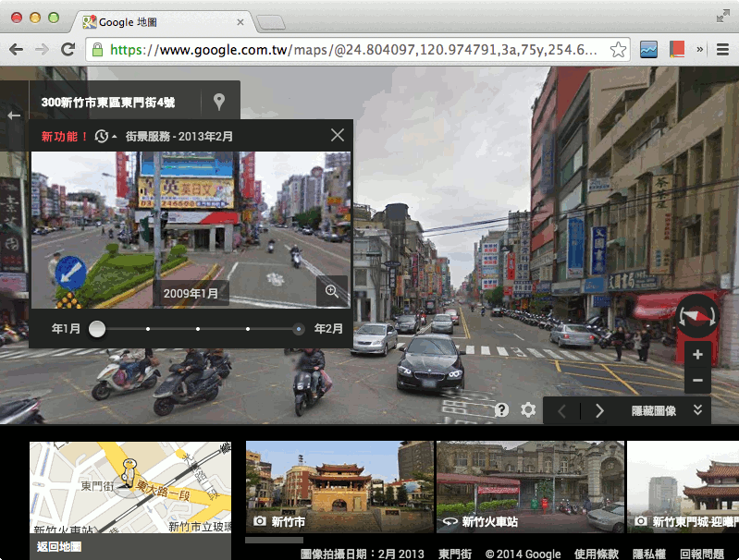Screen dimensions: 739x560
Task: Show more extensions via double chevron
Action: (700, 49)
